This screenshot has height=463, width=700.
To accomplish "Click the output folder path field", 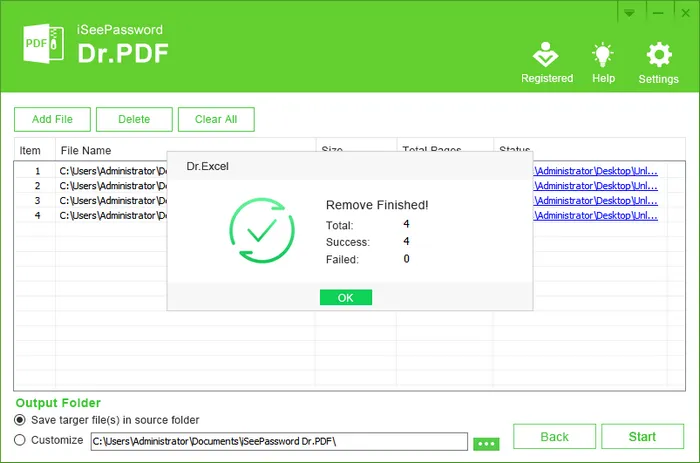I will pos(279,441).
